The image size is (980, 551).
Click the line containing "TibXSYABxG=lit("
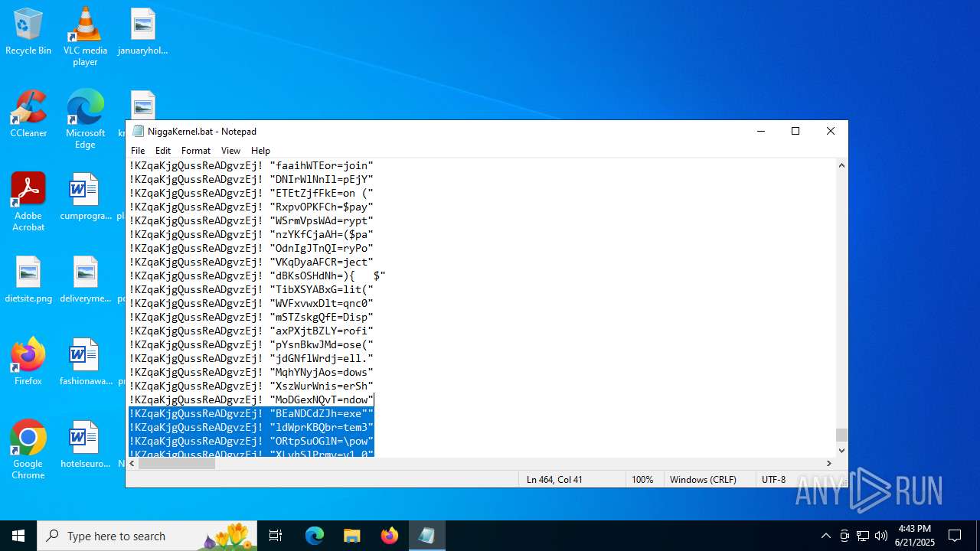coord(251,289)
